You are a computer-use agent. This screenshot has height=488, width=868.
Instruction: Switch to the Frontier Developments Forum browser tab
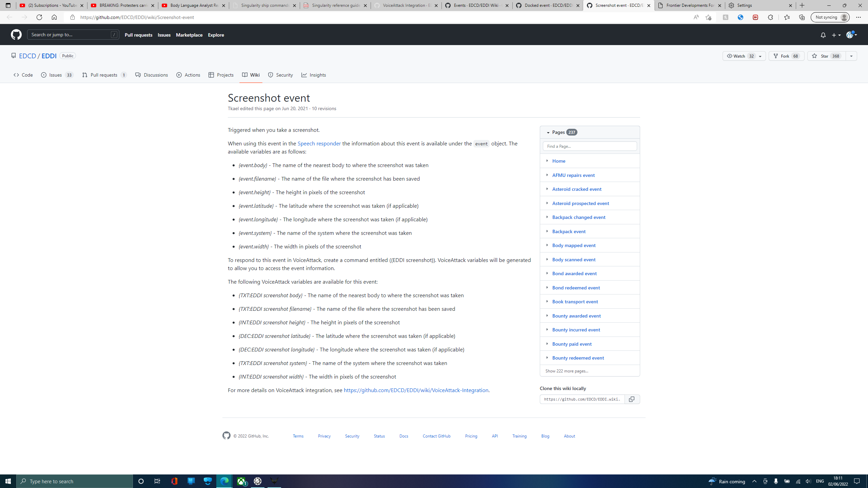pos(690,5)
